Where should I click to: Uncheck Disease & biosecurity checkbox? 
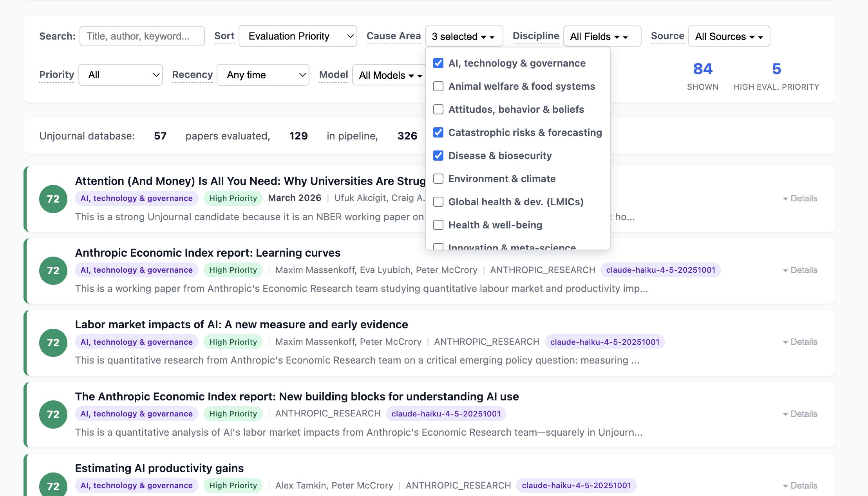pos(438,156)
